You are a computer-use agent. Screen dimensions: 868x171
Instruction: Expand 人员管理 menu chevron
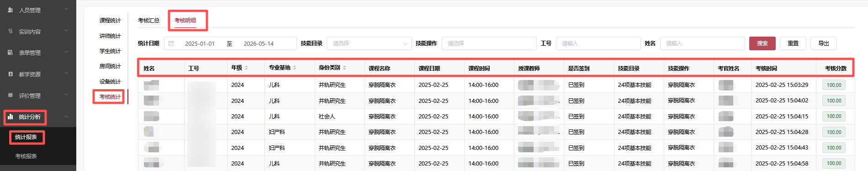[x=66, y=9]
